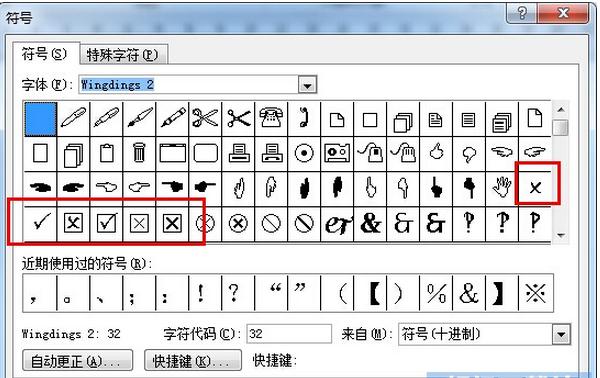Open the 字体 font dropdown arrow
This screenshot has width=600, height=378.
pos(307,85)
